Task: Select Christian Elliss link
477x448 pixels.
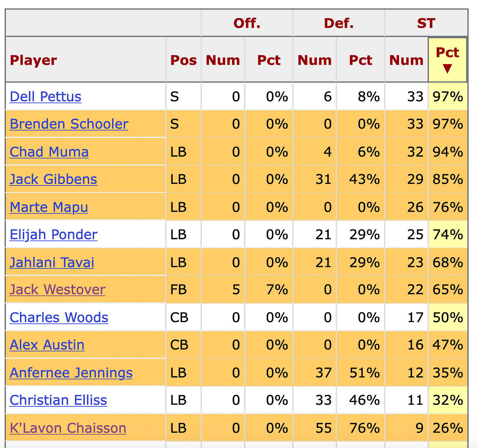Action: click(58, 400)
